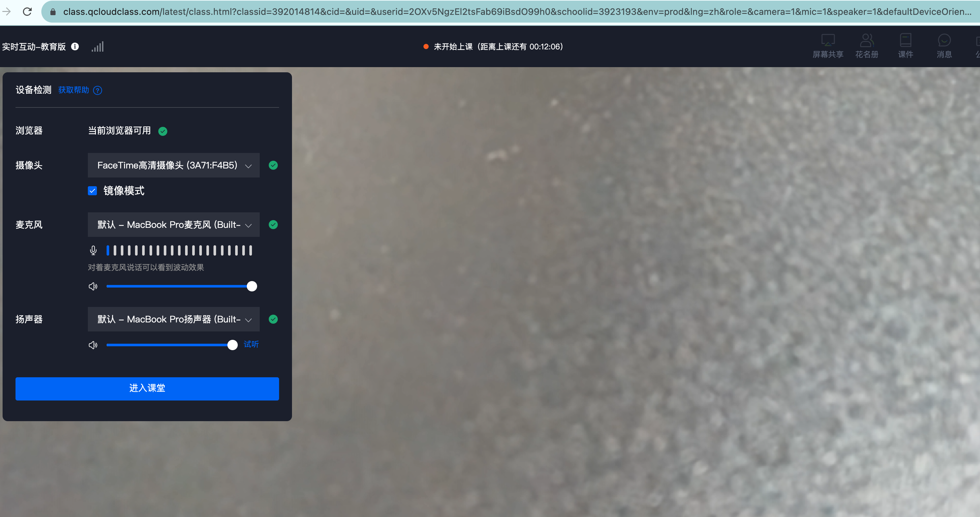980x517 pixels.
Task: Open the roster (花名册) icon
Action: 867,41
